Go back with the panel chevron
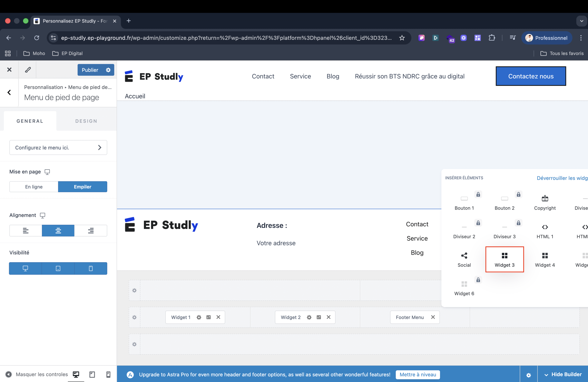Viewport: 588px width, 382px height. pyautogui.click(x=9, y=93)
